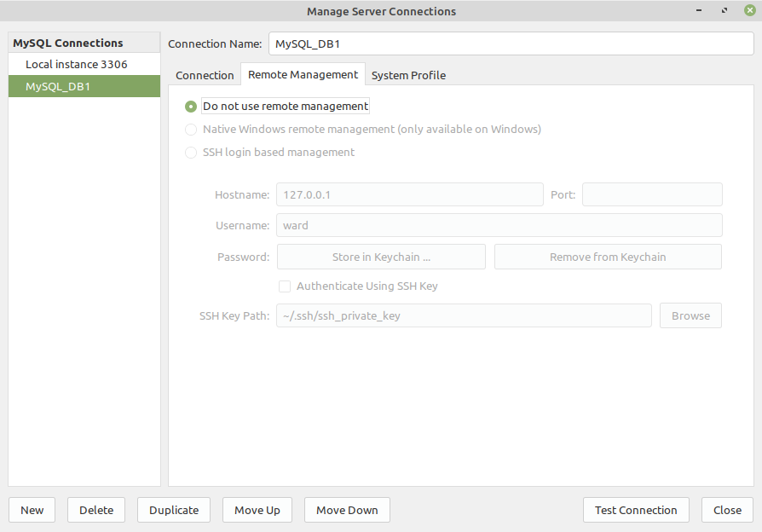Duplicate the current connection
Viewport: 762px width, 532px height.
[x=173, y=510]
